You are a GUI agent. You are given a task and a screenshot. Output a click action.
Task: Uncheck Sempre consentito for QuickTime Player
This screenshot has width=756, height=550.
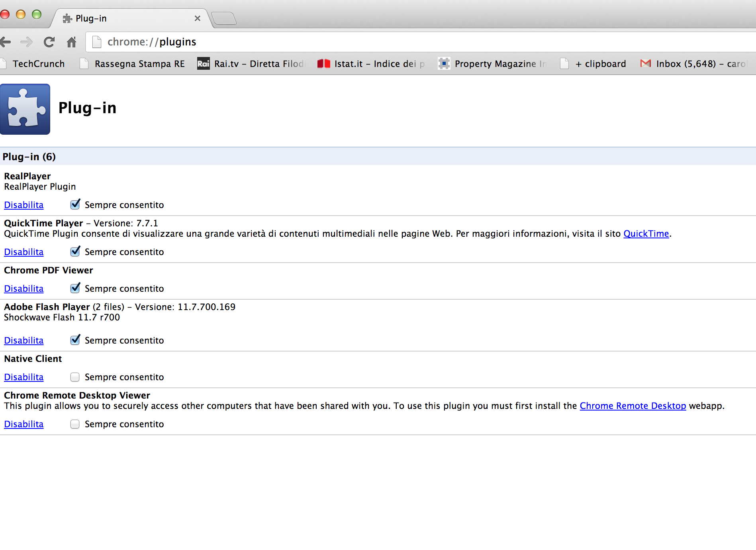point(75,252)
